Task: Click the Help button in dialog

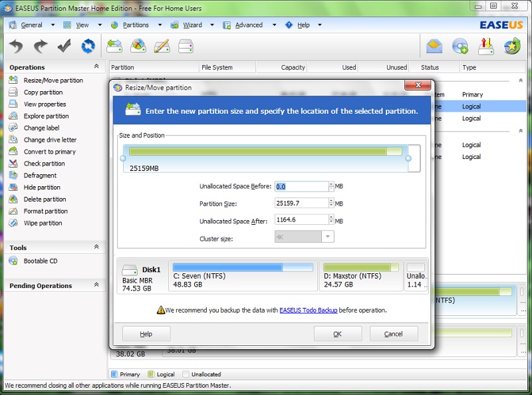Action: pos(146,334)
